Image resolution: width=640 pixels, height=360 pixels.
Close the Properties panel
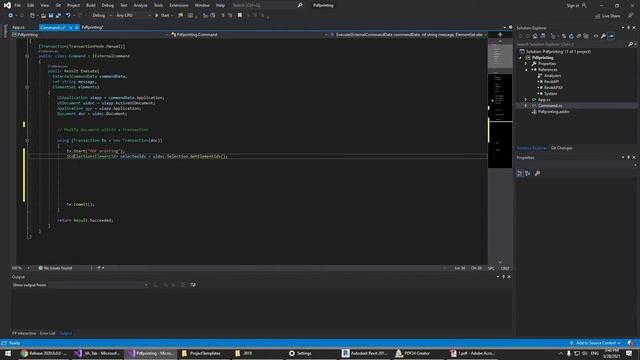tap(634, 158)
